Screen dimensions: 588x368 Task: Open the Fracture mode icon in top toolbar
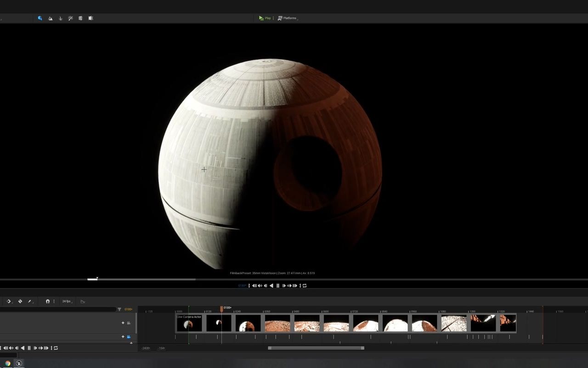click(80, 18)
